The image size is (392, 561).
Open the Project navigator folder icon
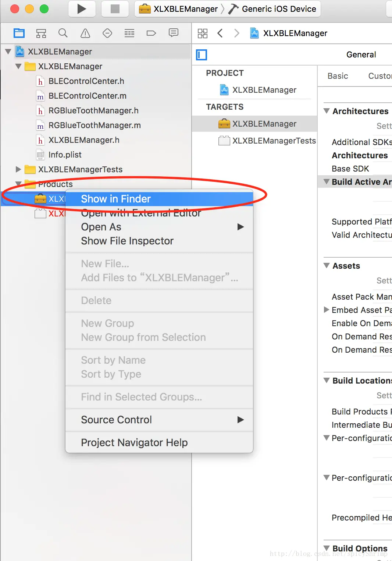19,33
